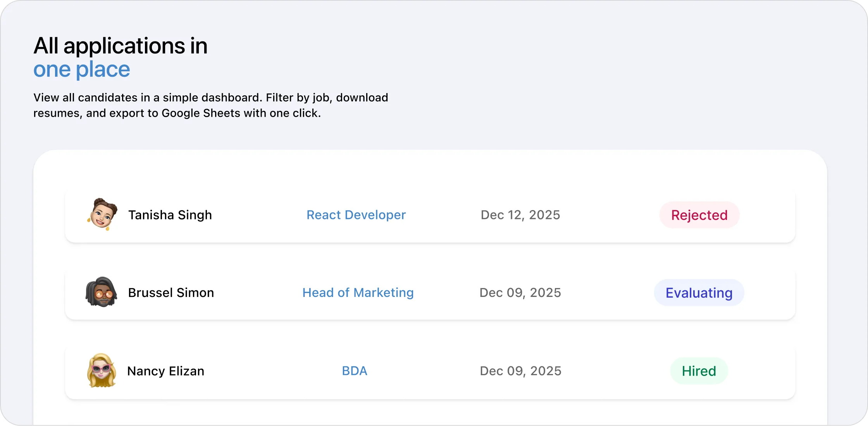Open the Head of Marketing job link
The width and height of the screenshot is (868, 426).
point(358,293)
